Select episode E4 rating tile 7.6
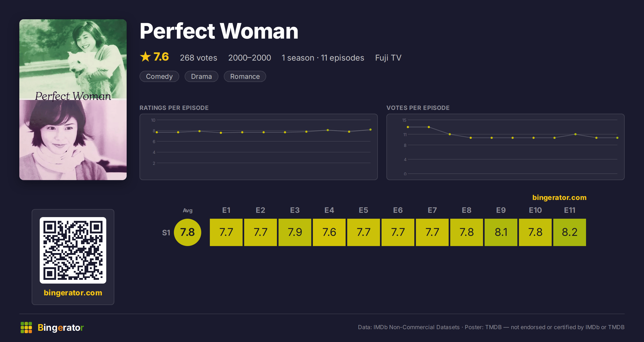Viewport: 644px width, 342px height. 329,232
